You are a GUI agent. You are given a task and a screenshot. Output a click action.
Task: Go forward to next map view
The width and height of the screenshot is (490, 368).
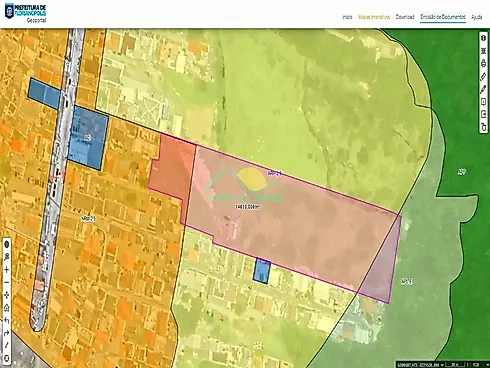point(6,333)
